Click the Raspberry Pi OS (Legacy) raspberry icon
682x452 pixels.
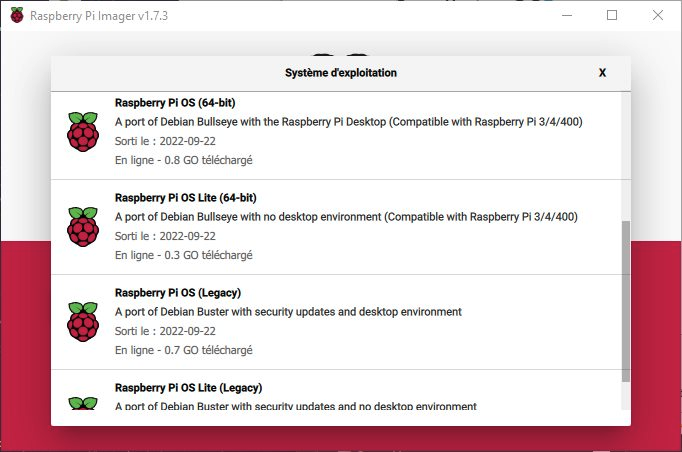click(83, 322)
